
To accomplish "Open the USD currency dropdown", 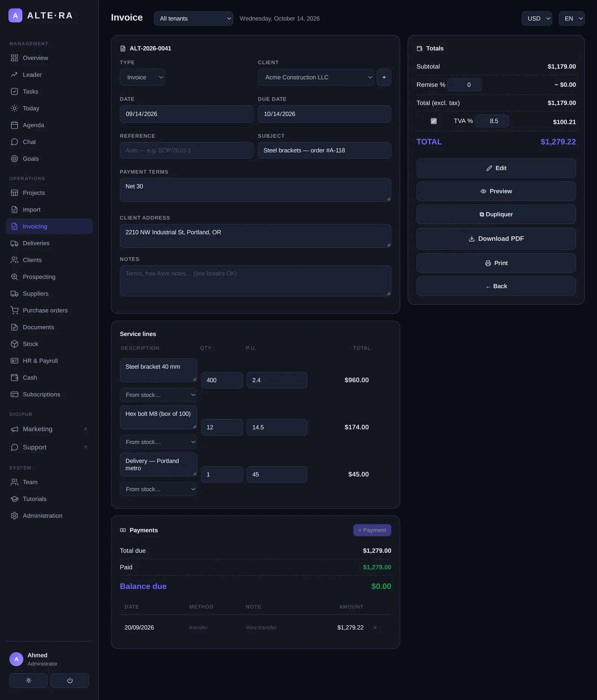I will pos(537,19).
